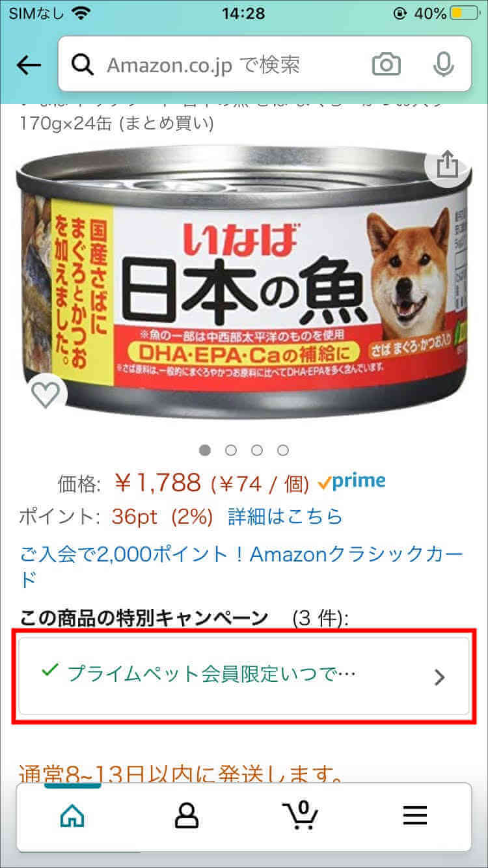This screenshot has height=868, width=488.
Task: Expand the プライムペット会員限定 campaign chevron
Action: pos(440,677)
